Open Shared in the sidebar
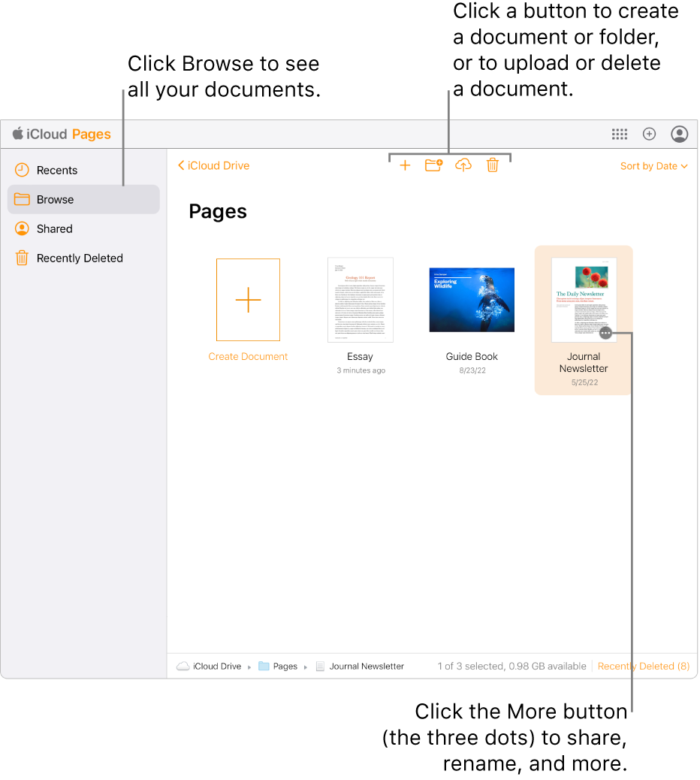700x780 pixels. pos(83,229)
